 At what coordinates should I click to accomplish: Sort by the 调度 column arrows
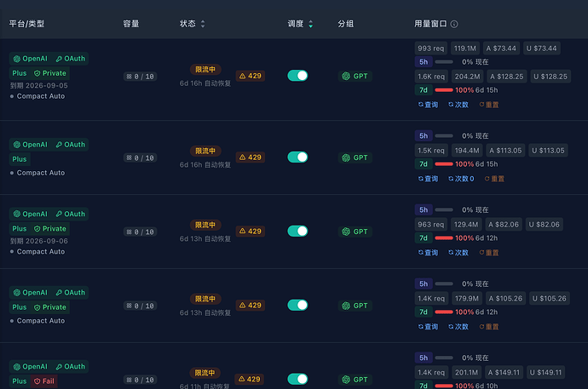coord(310,24)
